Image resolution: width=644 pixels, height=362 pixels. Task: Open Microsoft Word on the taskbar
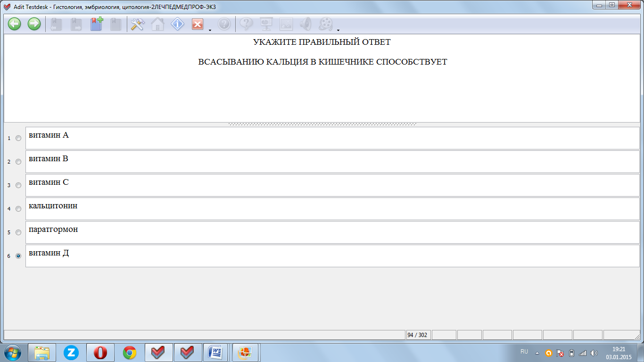215,353
